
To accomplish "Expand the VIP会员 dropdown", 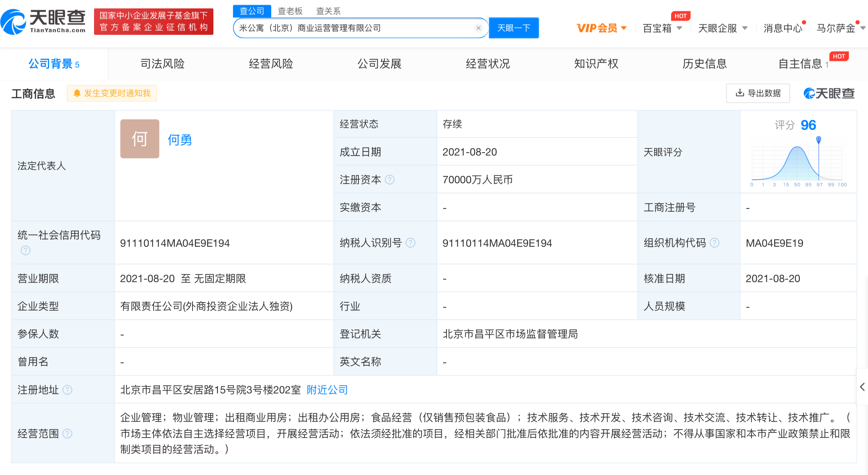I will pyautogui.click(x=601, y=28).
